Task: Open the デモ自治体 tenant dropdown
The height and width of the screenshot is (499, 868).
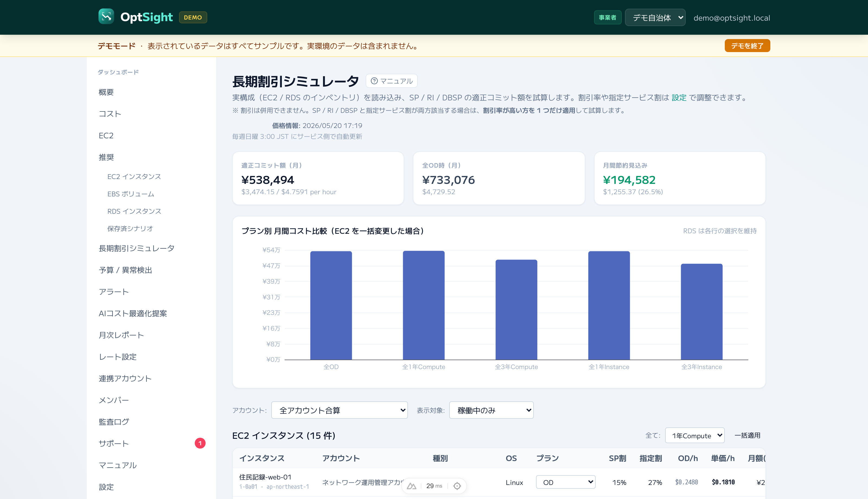Action: tap(655, 17)
